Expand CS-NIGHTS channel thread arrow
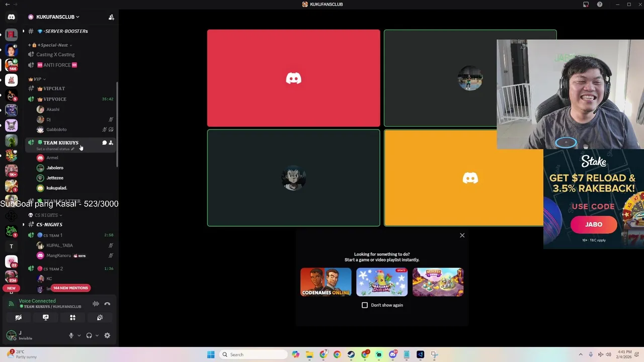The height and width of the screenshot is (362, 644). [x=23, y=225]
